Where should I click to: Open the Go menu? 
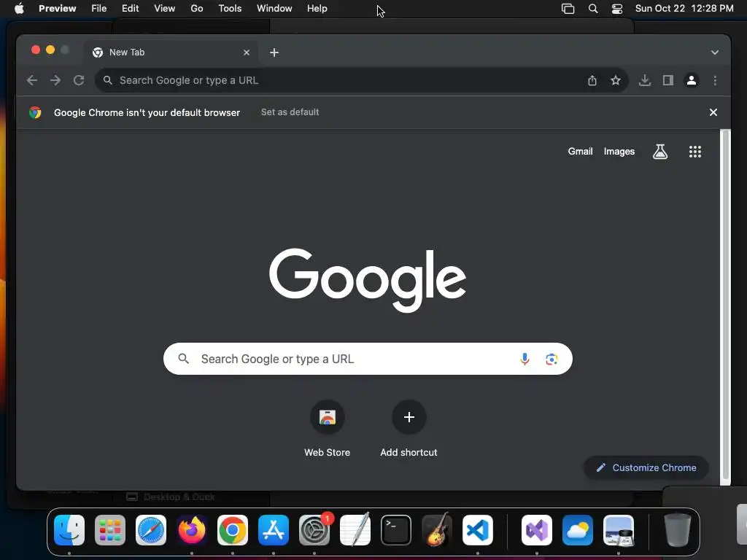point(197,9)
